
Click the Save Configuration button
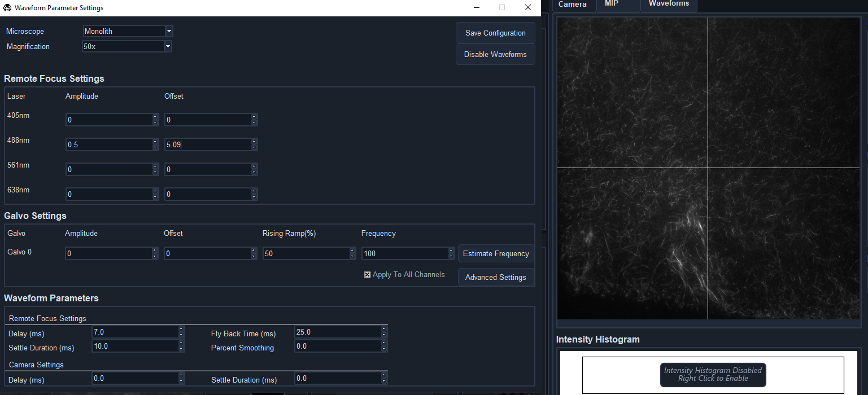(495, 33)
